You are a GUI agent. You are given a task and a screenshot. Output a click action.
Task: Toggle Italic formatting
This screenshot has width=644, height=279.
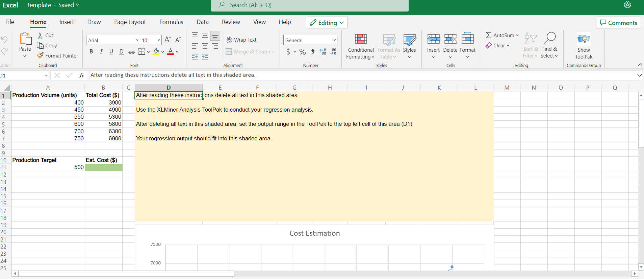tap(101, 52)
